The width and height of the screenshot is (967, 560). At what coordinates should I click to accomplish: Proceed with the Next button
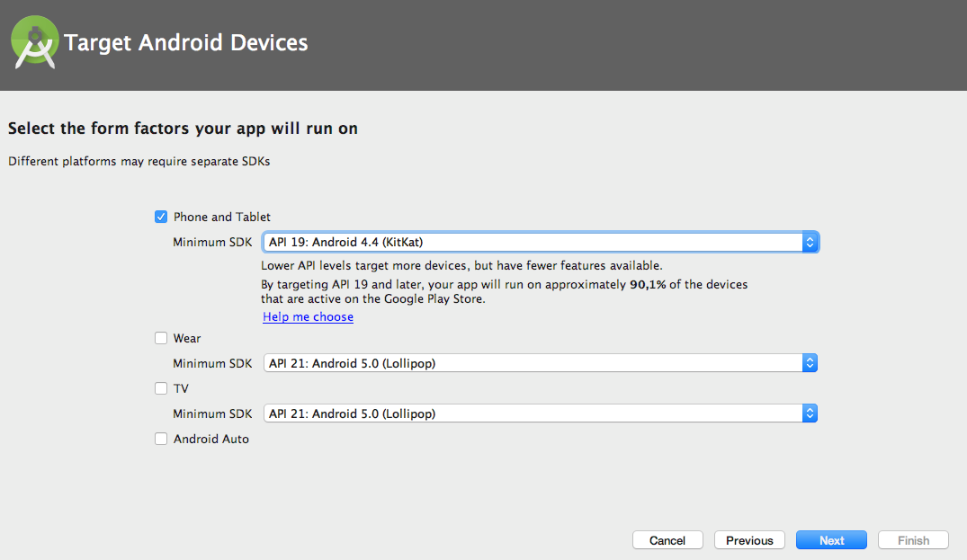pos(831,540)
